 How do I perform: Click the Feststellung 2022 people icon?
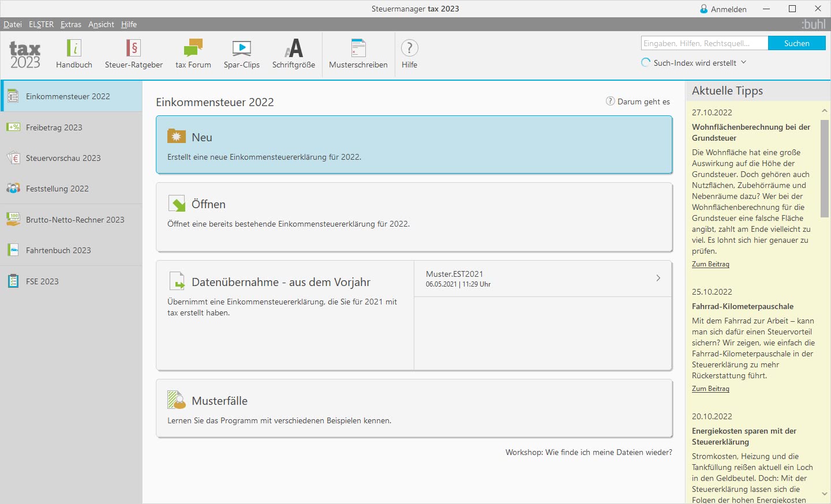click(x=13, y=189)
